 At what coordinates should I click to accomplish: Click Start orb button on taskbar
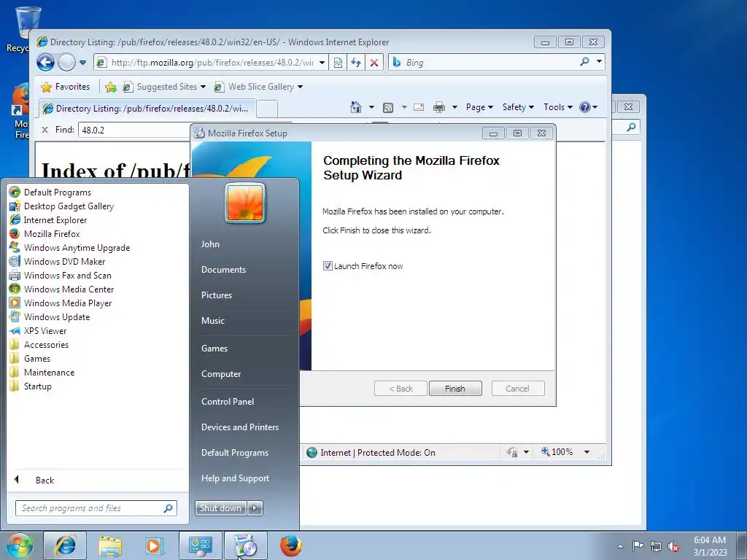(19, 545)
